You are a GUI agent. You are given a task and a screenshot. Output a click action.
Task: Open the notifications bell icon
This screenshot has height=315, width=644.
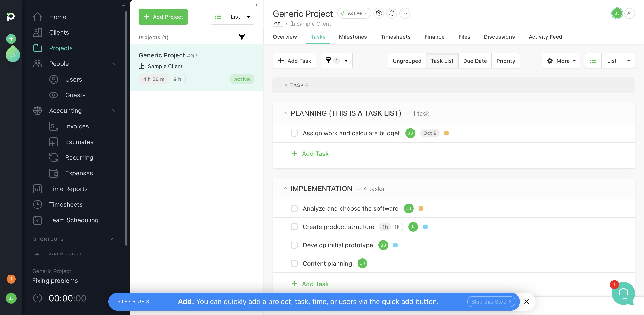392,13
